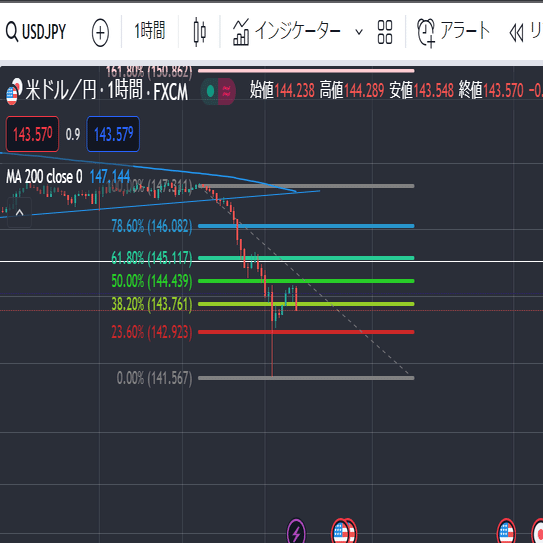
Task: Click the 終値143.570 close value
Action: click(x=491, y=90)
